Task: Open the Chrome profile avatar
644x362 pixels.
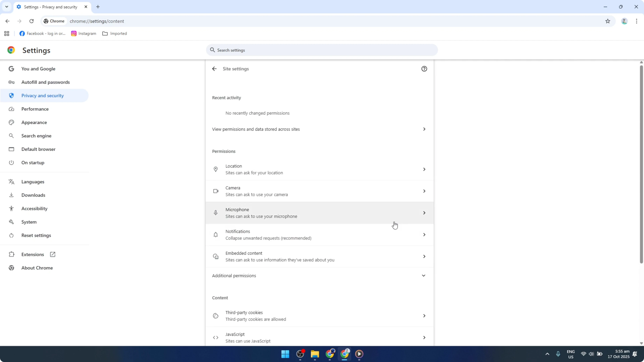Action: (624, 21)
